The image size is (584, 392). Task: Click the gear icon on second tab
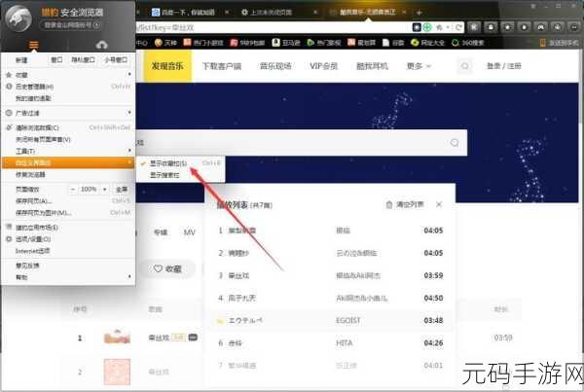pyautogui.click(x=244, y=13)
